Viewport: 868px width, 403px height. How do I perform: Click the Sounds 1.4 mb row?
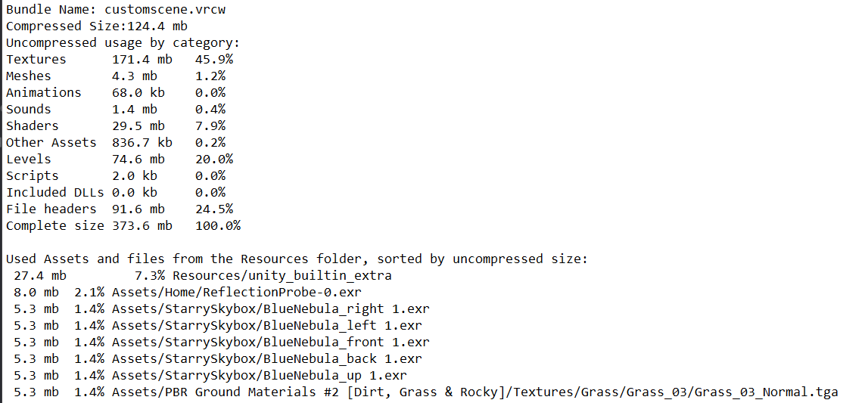(x=116, y=109)
